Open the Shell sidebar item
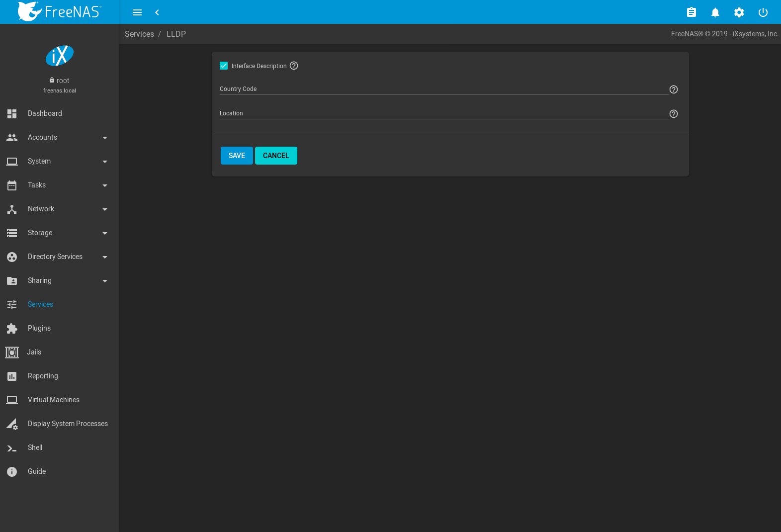 click(35, 447)
